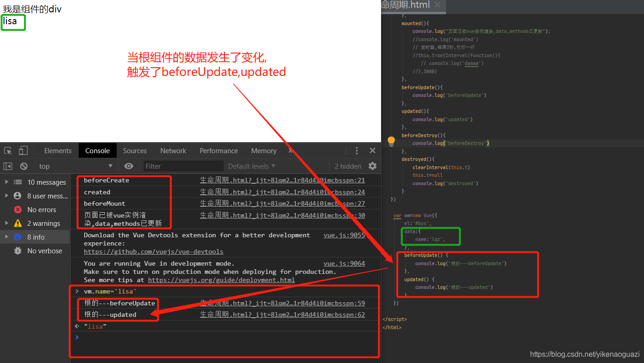Click the lisa text in the page
Image resolution: width=644 pixels, height=363 pixels.
point(10,21)
